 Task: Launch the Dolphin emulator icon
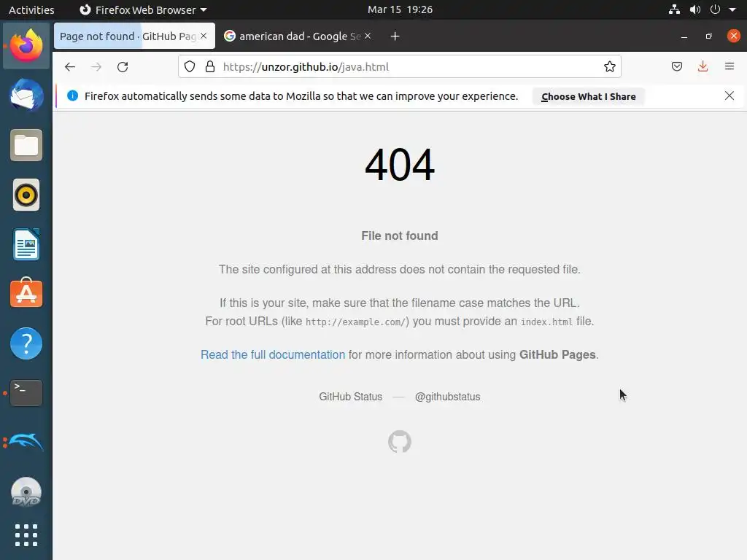coord(26,443)
